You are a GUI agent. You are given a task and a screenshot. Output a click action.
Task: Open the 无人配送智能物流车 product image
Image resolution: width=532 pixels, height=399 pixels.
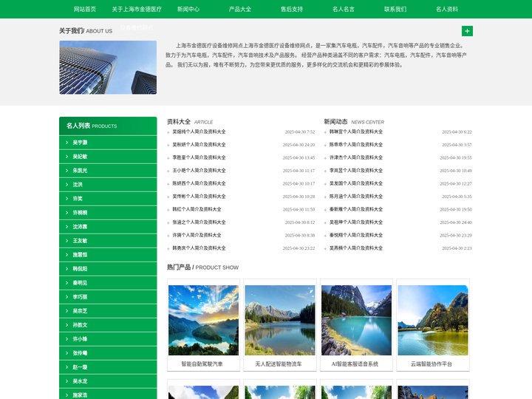280,320
